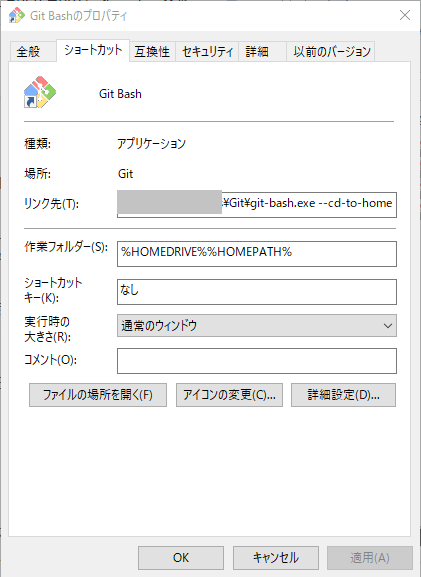Close the Git Bash properties dialog

(x=405, y=15)
